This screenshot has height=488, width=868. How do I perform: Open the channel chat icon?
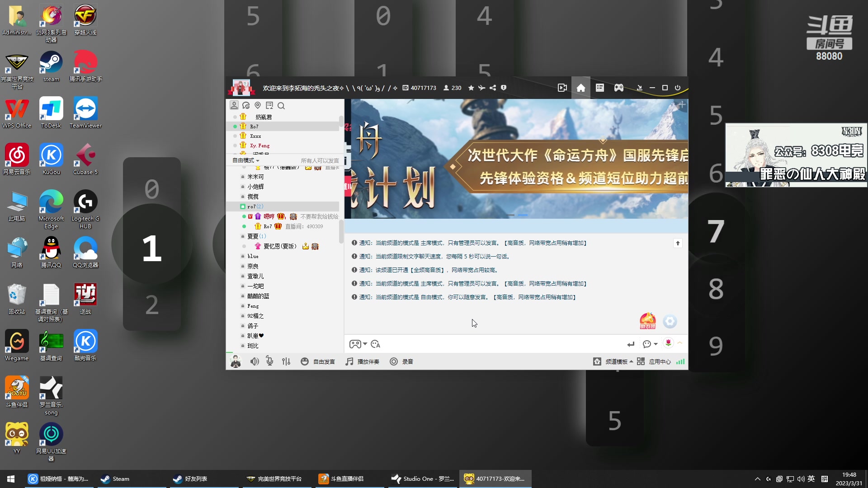(246, 105)
